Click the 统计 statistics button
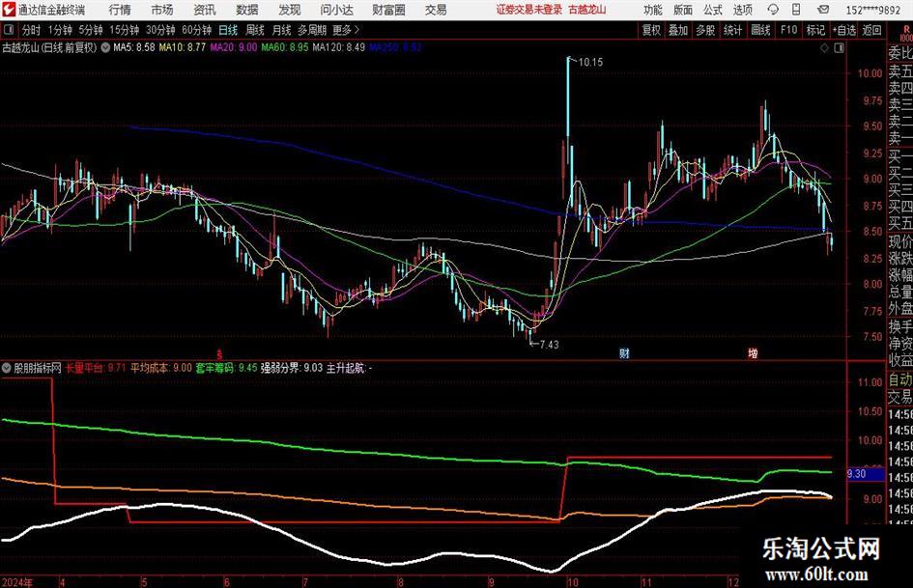 click(x=733, y=30)
